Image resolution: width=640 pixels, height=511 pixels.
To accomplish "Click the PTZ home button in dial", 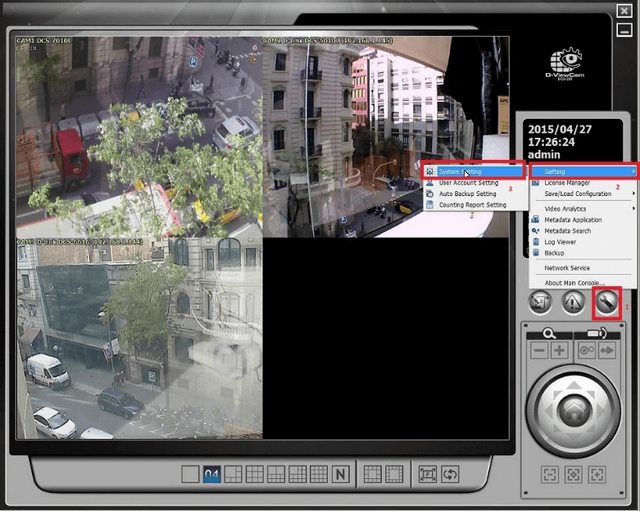I will point(572,407).
